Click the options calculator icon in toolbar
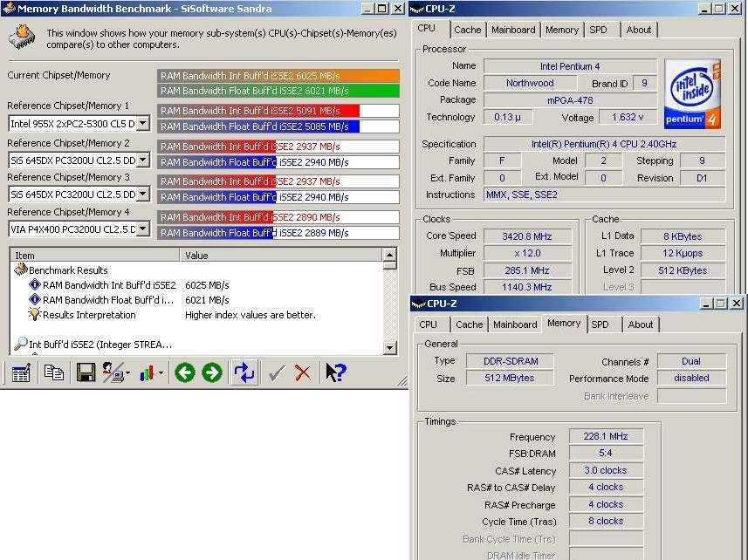 [21, 372]
